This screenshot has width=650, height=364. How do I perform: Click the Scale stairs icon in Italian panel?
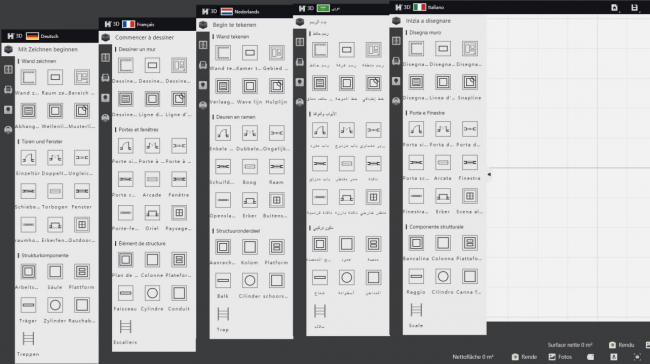(416, 310)
